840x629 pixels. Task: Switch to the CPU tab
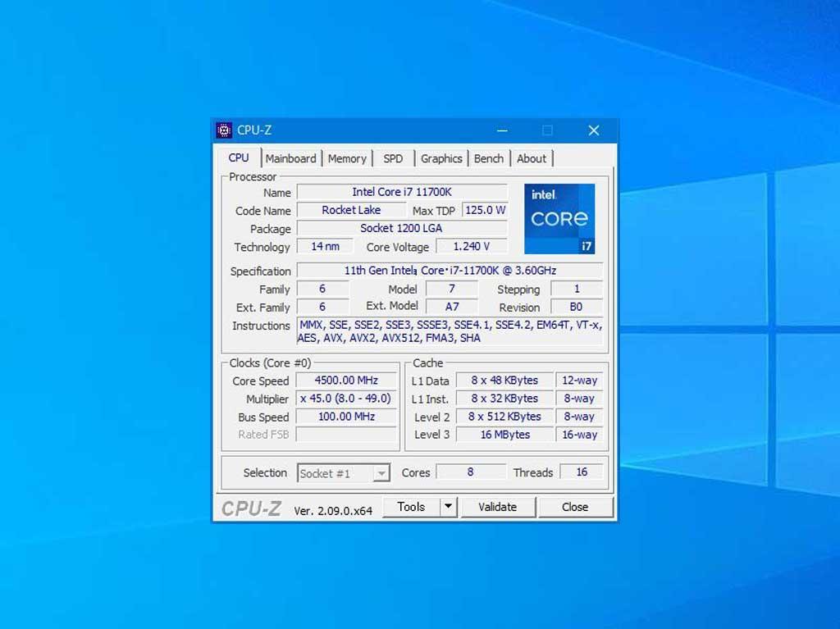239,158
